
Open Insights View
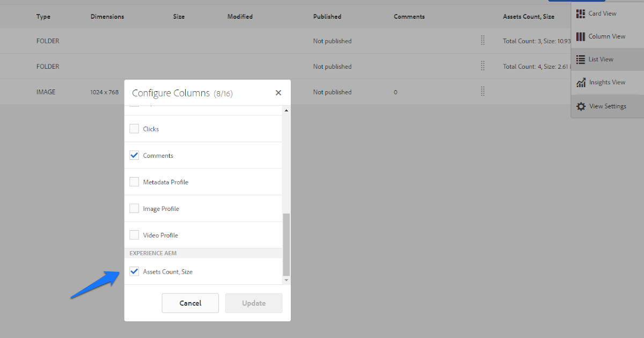[x=604, y=82]
